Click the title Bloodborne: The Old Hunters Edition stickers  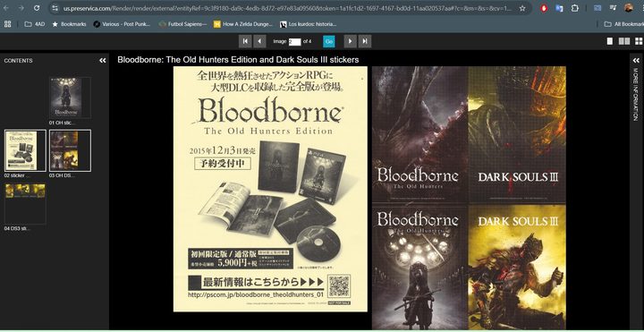[x=238, y=60]
